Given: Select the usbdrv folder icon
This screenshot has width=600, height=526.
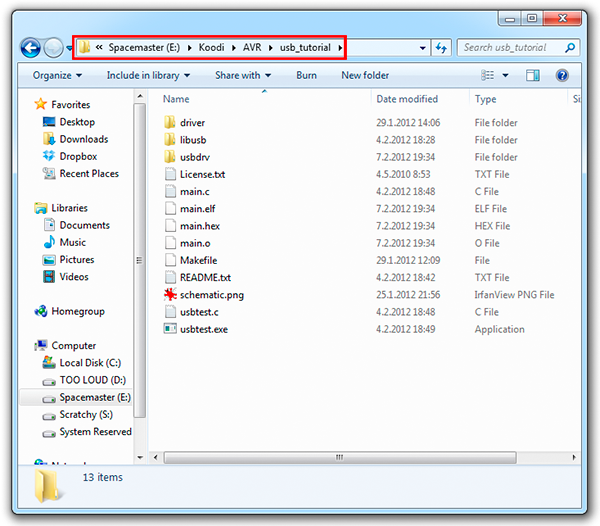Looking at the screenshot, I should coord(170,157).
